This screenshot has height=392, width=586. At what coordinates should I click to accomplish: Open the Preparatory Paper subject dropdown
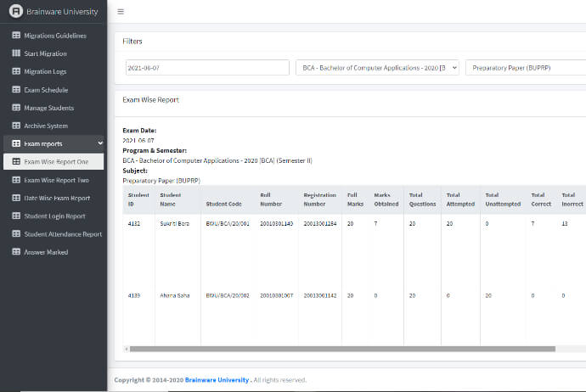coord(525,67)
